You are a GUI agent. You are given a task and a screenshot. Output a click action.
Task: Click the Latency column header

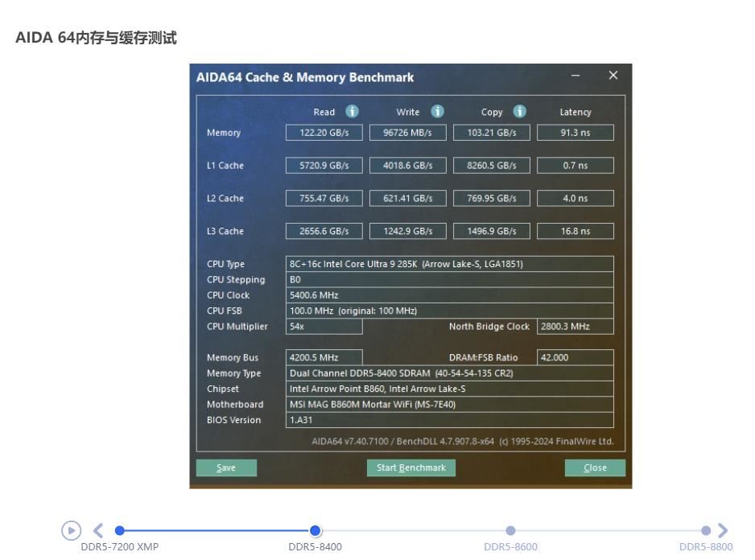coord(576,112)
